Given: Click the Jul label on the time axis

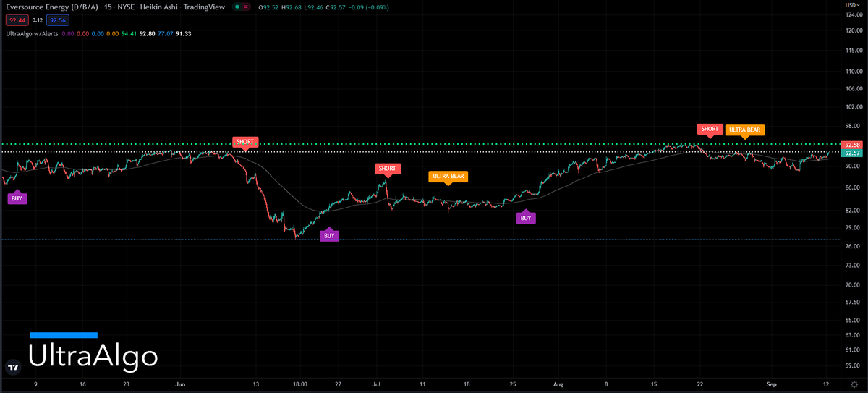Looking at the screenshot, I should tap(375, 385).
